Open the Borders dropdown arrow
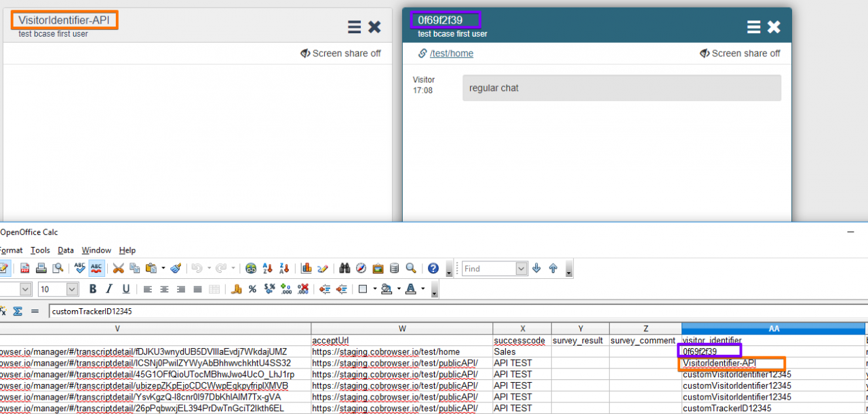Viewport: 868px width, 414px height. click(374, 289)
